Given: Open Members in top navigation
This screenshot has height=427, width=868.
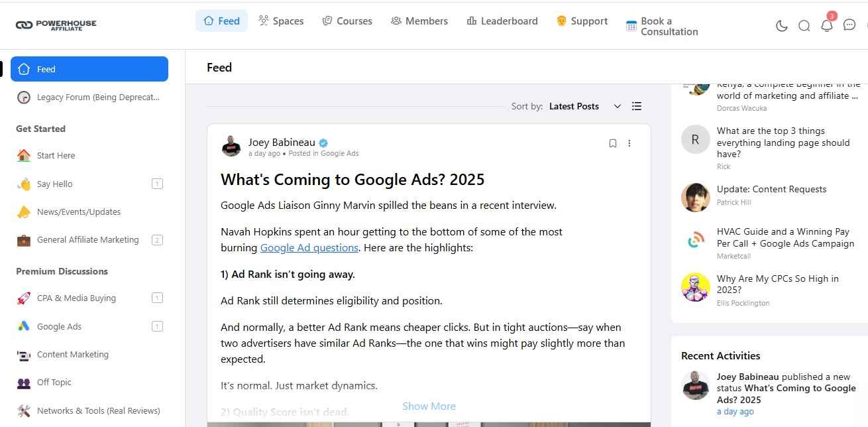Looking at the screenshot, I should tap(419, 21).
